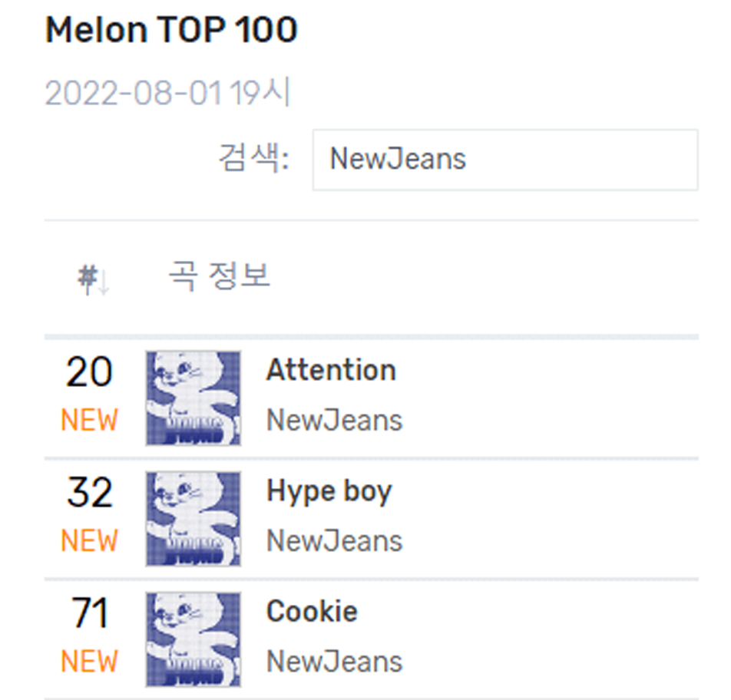Sort by rank using # column header
Viewport: 731px width, 700px height.
88,278
